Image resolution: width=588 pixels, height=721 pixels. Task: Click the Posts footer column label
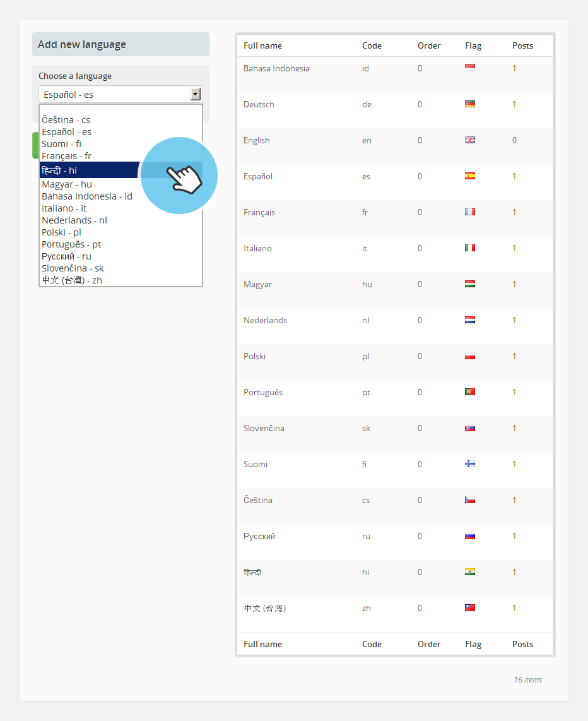[x=522, y=644]
